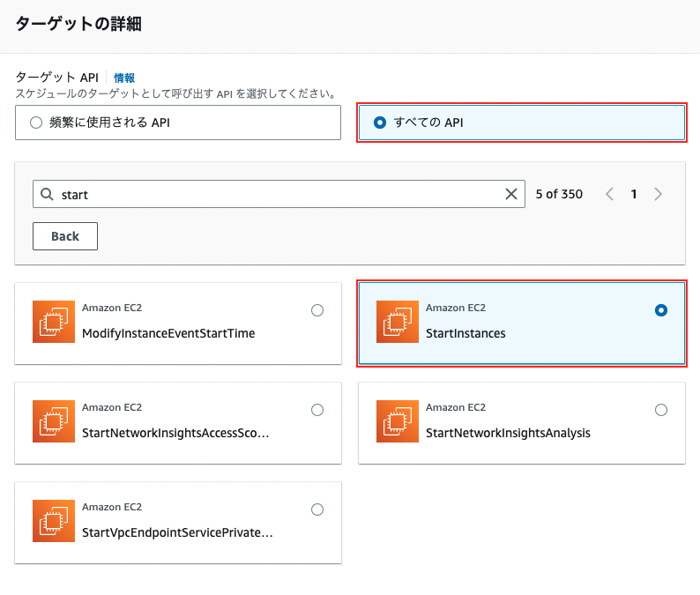Click EC2 icon on StartNetworkInsightsAnalysis card
The image size is (700, 595).
coord(398,421)
